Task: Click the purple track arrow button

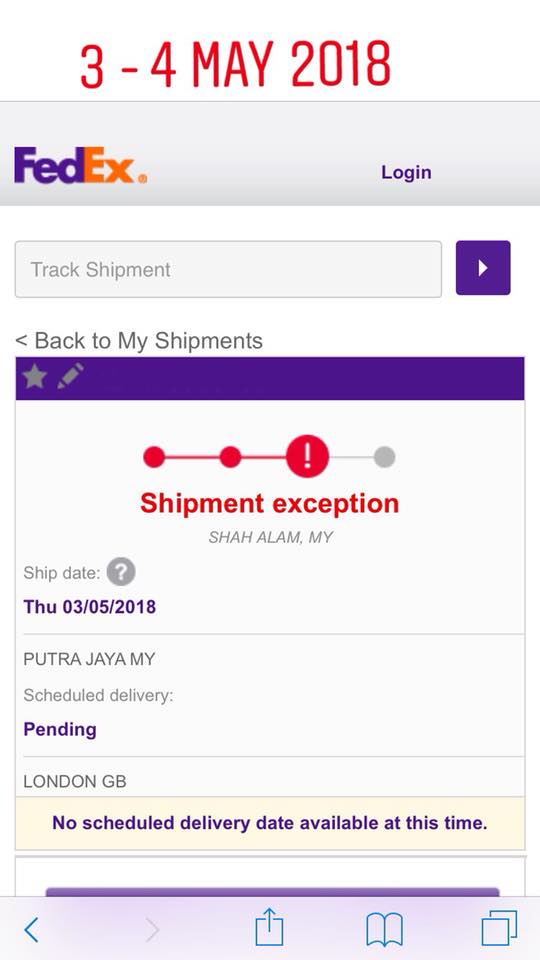Action: point(482,268)
